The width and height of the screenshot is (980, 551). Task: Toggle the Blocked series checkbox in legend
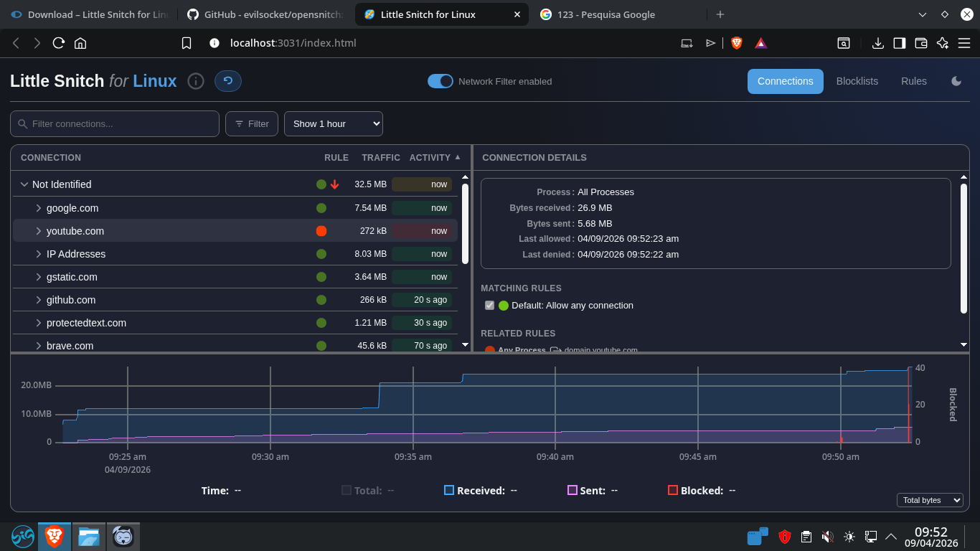pos(673,491)
